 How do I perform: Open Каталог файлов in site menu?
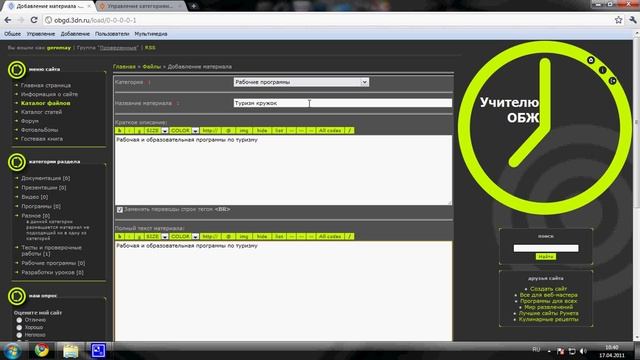click(46, 103)
